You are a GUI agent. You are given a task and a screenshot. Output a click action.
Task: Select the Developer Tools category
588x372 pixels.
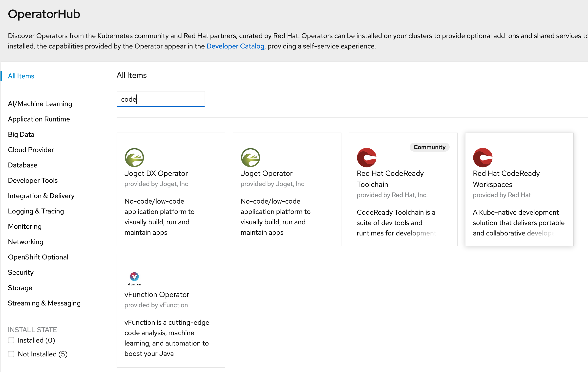click(x=33, y=180)
